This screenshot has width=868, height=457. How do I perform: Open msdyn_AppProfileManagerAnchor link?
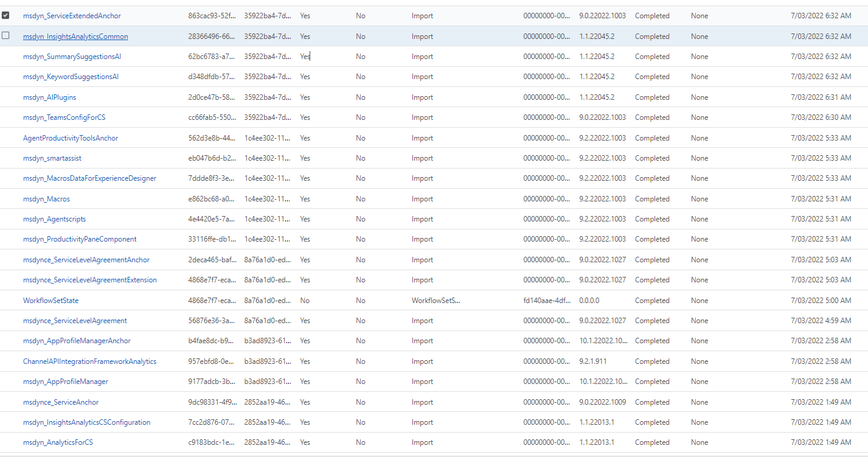tap(77, 341)
